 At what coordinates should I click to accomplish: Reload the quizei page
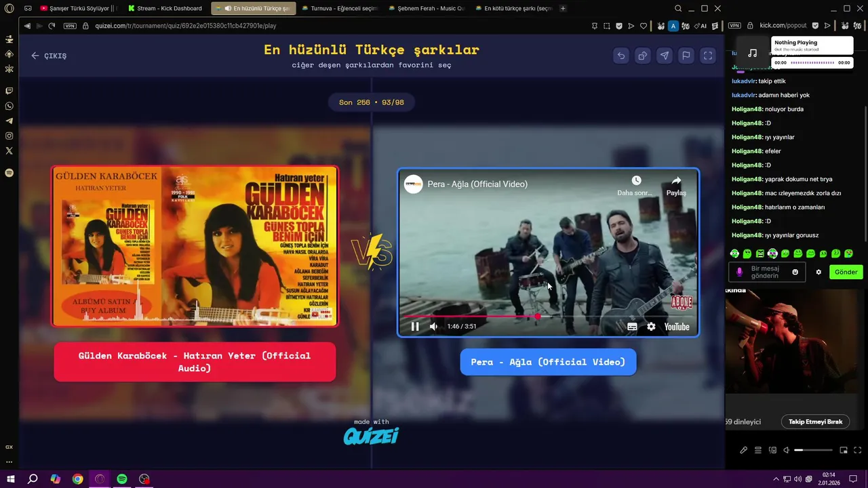[x=52, y=26]
